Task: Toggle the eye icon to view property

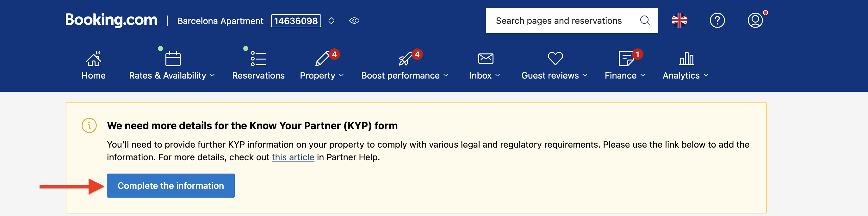Action: tap(354, 21)
